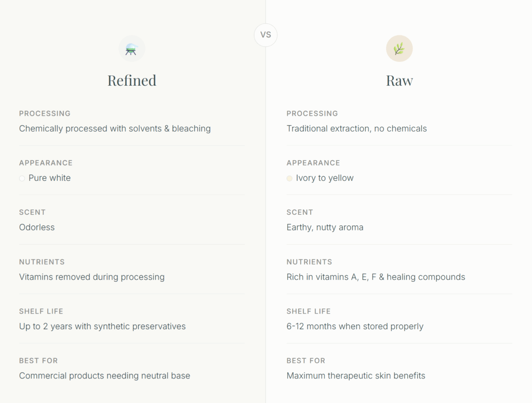The image size is (532, 403).
Task: Click 'Maximum therapeutic skin benefits' text
Action: (x=356, y=375)
